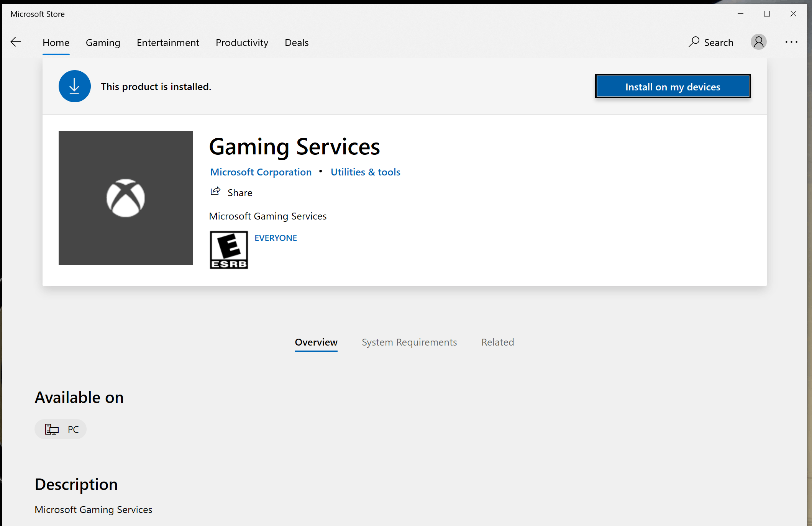Screen dimensions: 812x526
Task: Open the Productivity tab
Action: 242,43
